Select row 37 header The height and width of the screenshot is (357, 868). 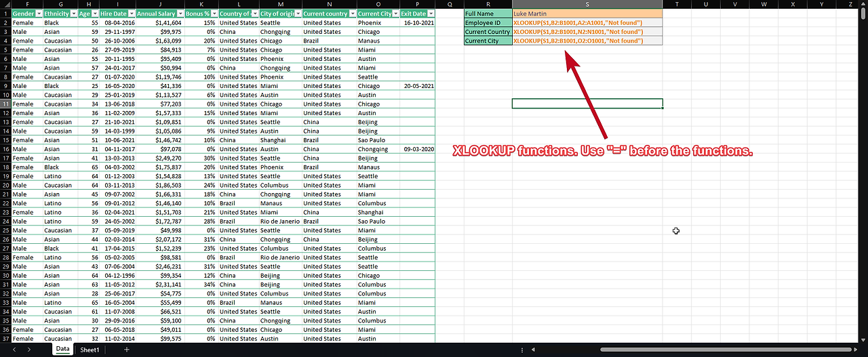click(x=5, y=339)
